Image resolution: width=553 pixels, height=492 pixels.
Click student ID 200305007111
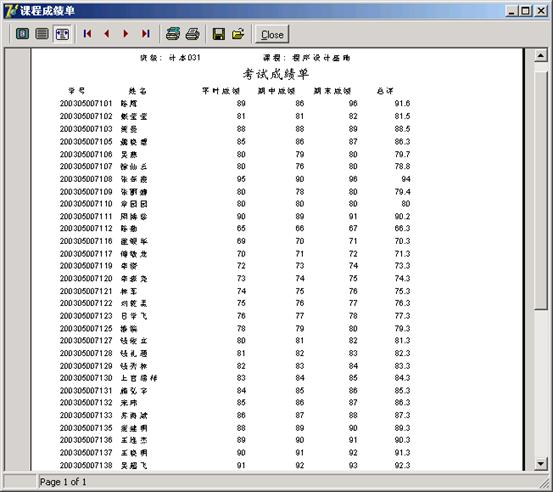[x=86, y=216]
